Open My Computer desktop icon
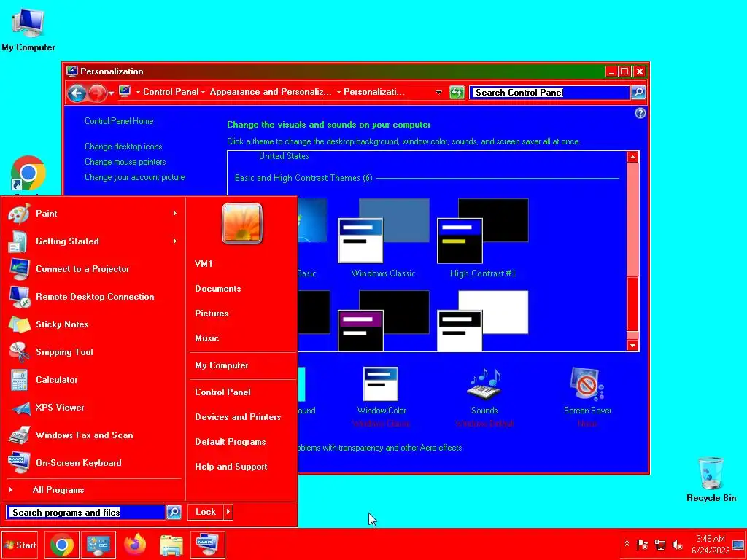This screenshot has height=560, width=747. (x=28, y=28)
